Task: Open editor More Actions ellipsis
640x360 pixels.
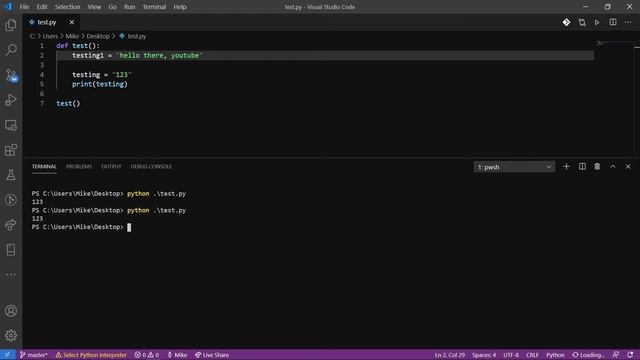Action: coord(628,22)
